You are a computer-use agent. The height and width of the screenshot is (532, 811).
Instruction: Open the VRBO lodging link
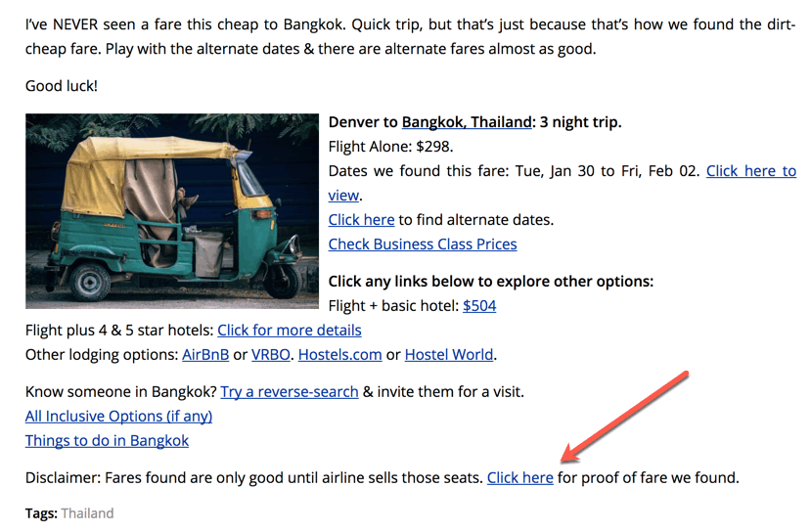pyautogui.click(x=271, y=355)
